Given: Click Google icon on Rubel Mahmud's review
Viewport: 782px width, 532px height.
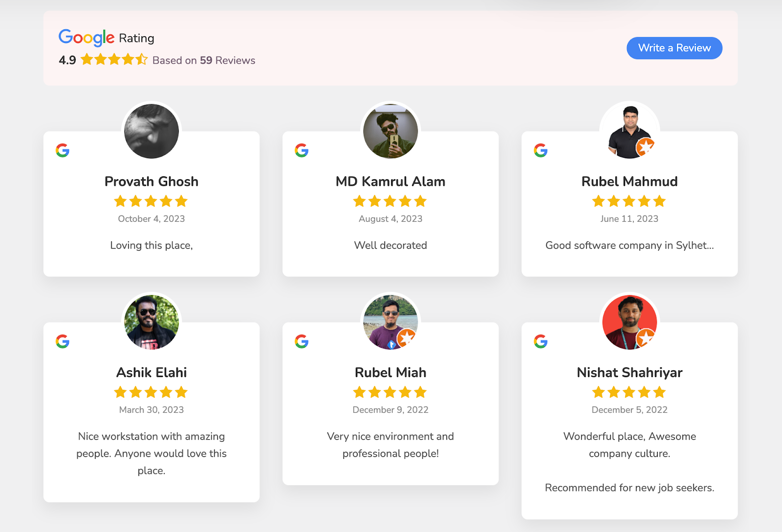Looking at the screenshot, I should pyautogui.click(x=541, y=150).
